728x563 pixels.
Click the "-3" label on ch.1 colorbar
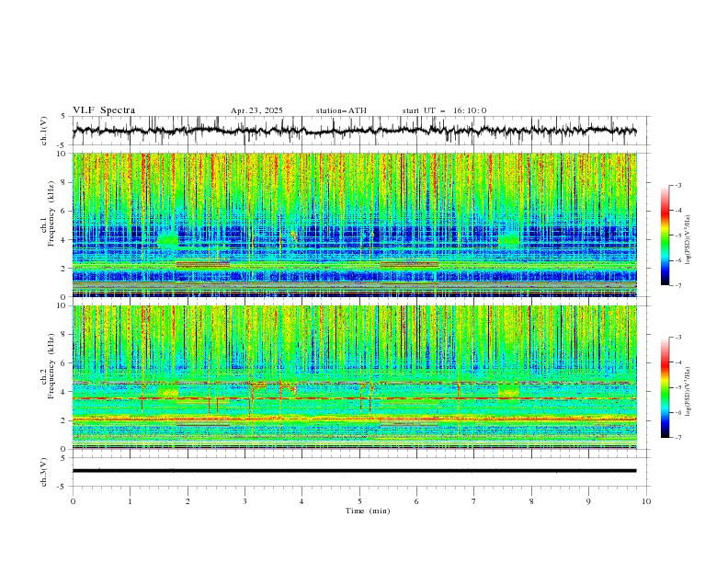[677, 185]
